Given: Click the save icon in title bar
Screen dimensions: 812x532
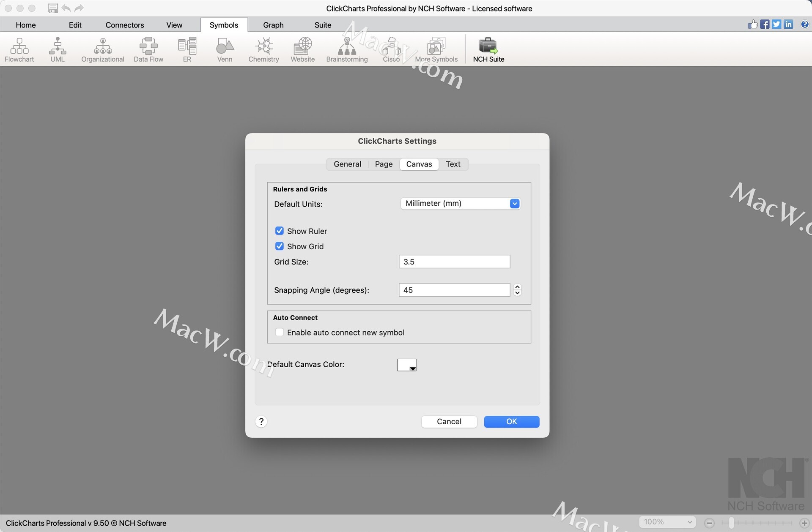Looking at the screenshot, I should [x=53, y=8].
